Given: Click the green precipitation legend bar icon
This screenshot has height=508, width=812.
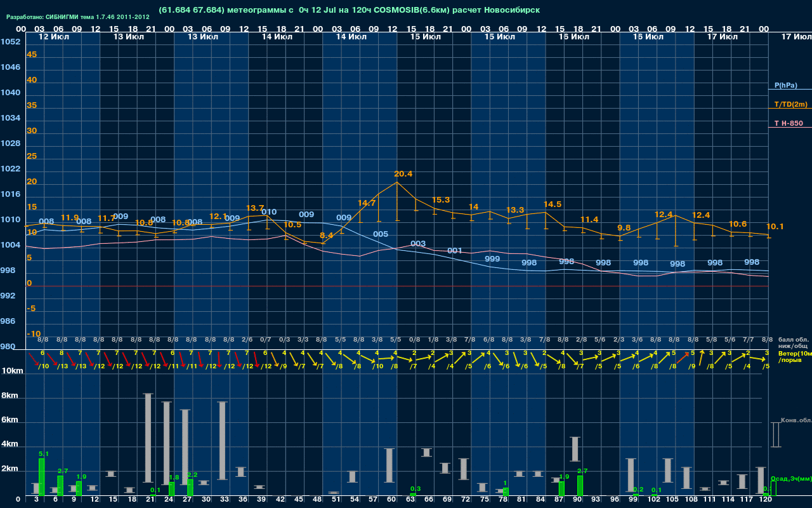Looking at the screenshot, I should (773, 489).
